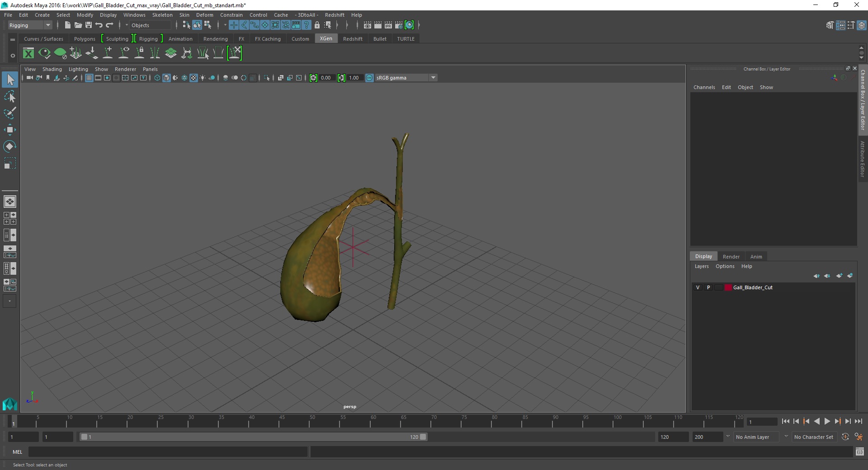868x470 pixels.
Task: Click the MEL command line input
Action: (168, 452)
